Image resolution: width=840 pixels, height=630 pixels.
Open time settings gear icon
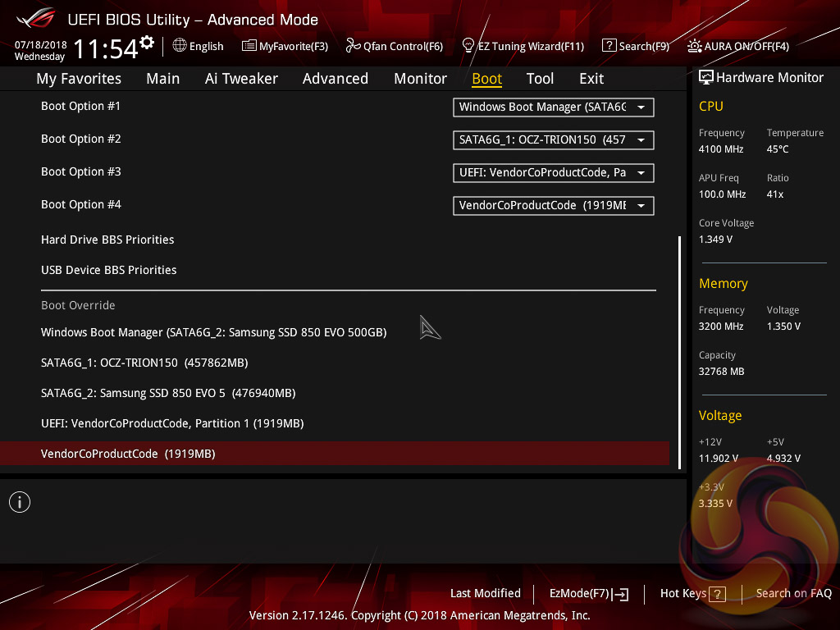pyautogui.click(x=147, y=42)
